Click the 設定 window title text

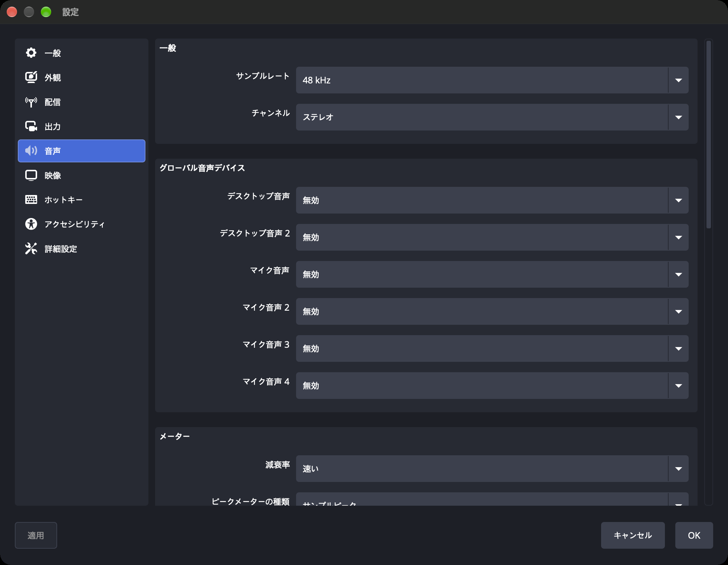coord(70,12)
